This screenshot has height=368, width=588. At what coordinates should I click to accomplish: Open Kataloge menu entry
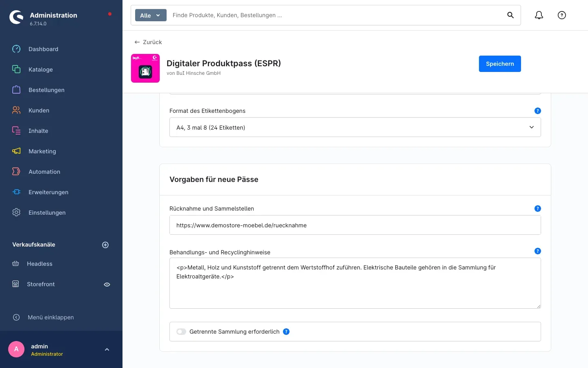(41, 70)
